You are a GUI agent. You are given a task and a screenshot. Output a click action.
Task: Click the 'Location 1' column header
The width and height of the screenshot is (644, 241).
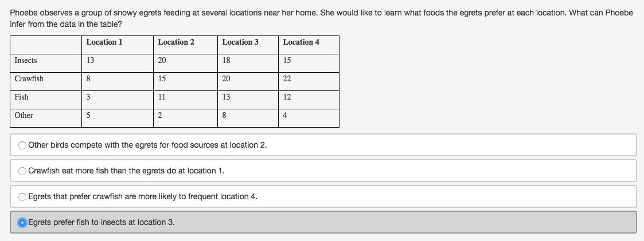[104, 42]
